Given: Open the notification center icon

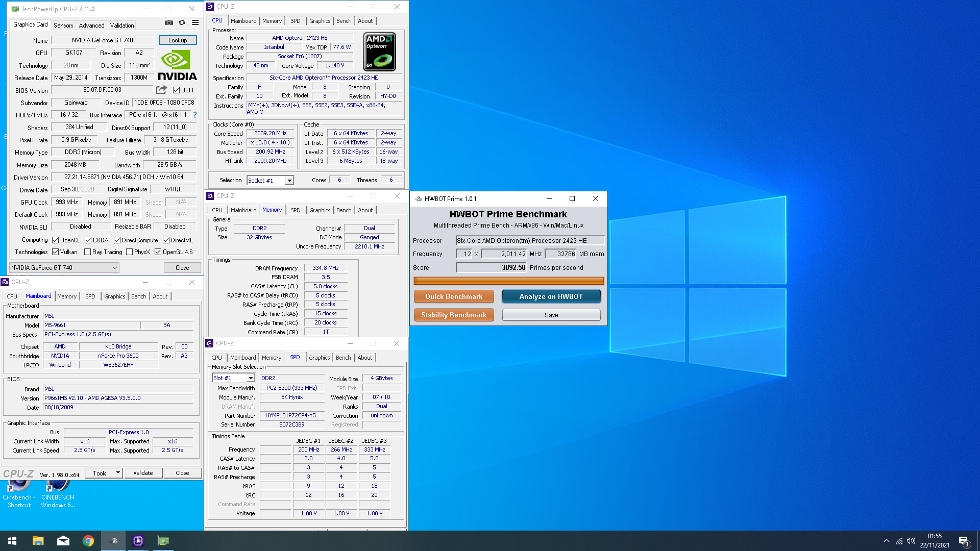Looking at the screenshot, I should point(964,541).
